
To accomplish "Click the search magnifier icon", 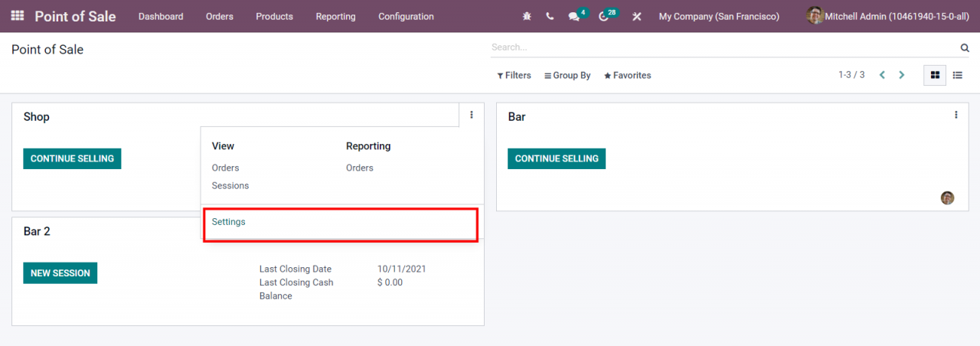I will (x=965, y=47).
